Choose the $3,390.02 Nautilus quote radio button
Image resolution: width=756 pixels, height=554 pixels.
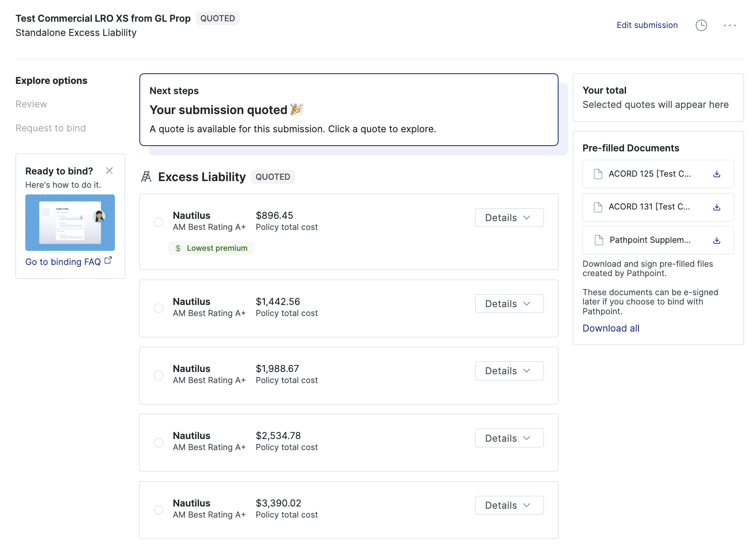(x=158, y=510)
